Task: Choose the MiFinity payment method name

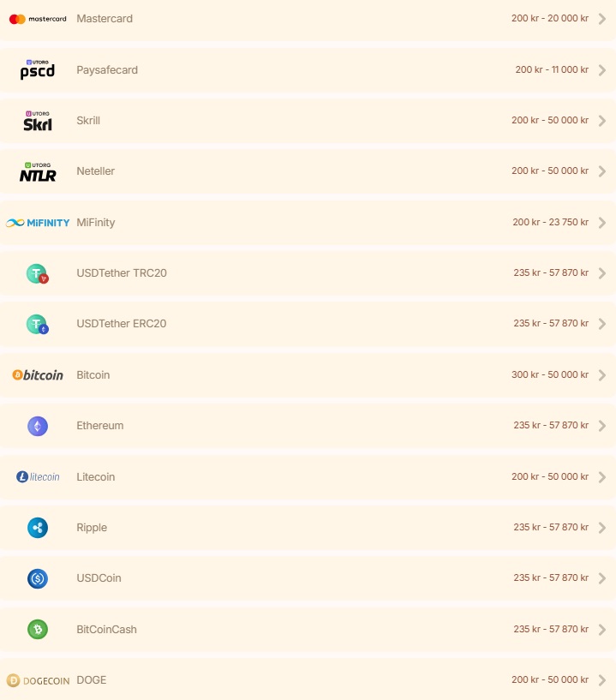Action: click(96, 223)
